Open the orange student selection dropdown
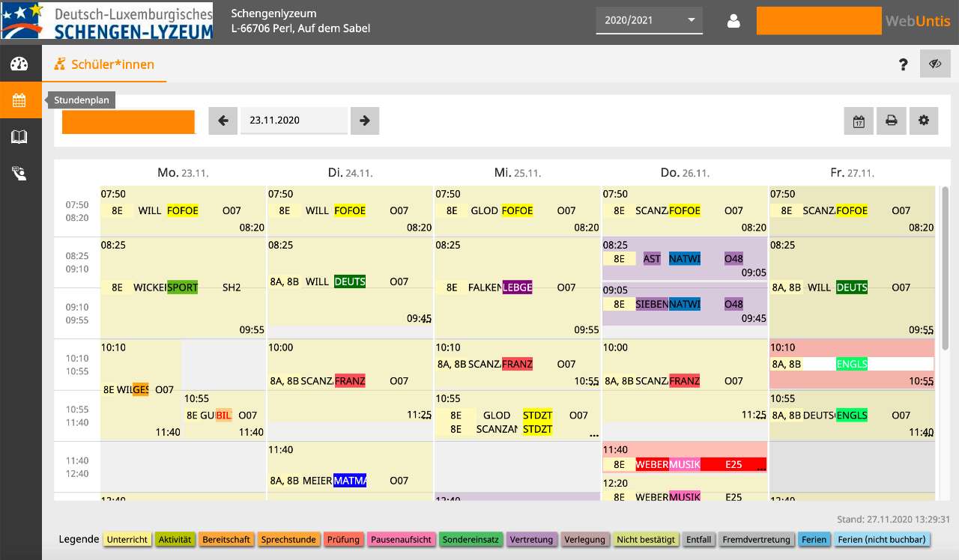 point(128,122)
